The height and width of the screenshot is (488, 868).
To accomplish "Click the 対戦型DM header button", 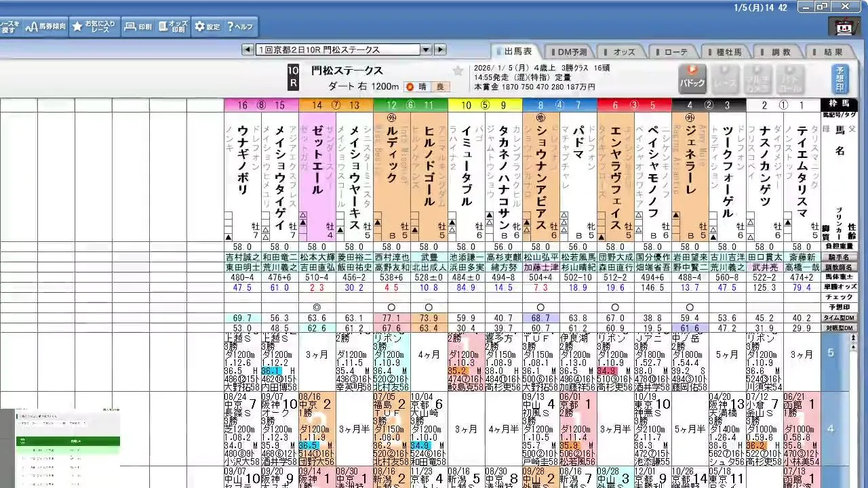I will [840, 328].
